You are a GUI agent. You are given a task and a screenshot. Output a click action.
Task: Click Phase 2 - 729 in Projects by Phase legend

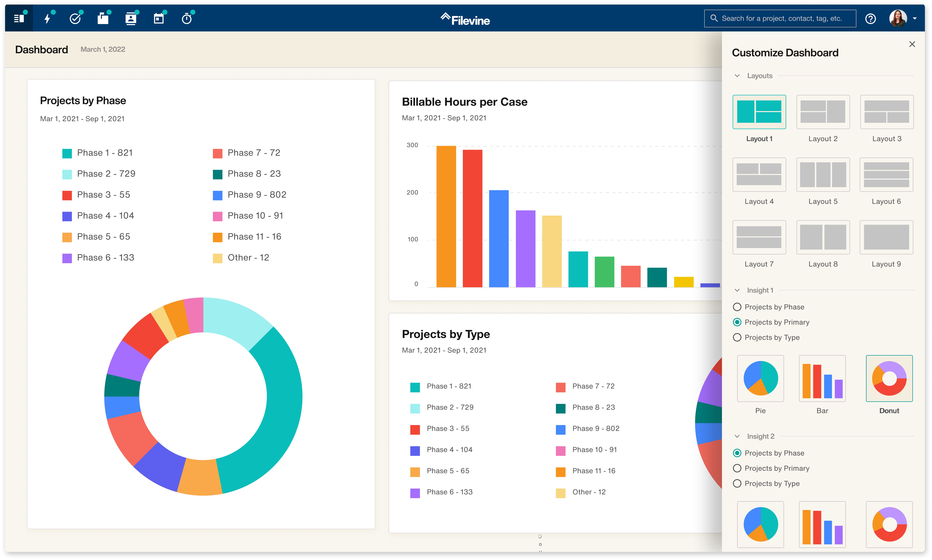pyautogui.click(x=106, y=174)
